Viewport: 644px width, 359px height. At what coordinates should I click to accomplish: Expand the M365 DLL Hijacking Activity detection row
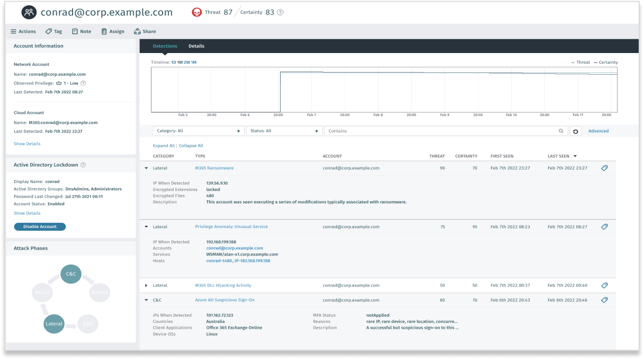coord(147,285)
